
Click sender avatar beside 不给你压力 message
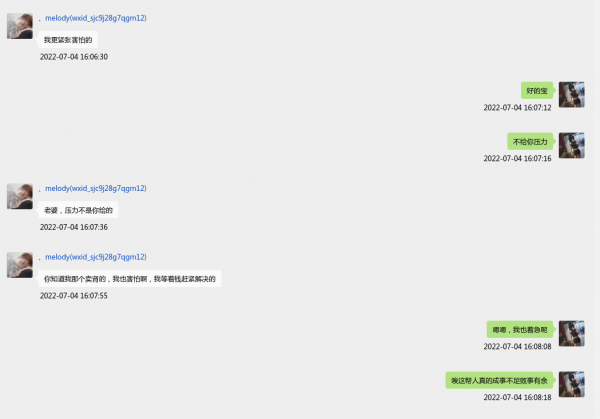click(x=572, y=145)
